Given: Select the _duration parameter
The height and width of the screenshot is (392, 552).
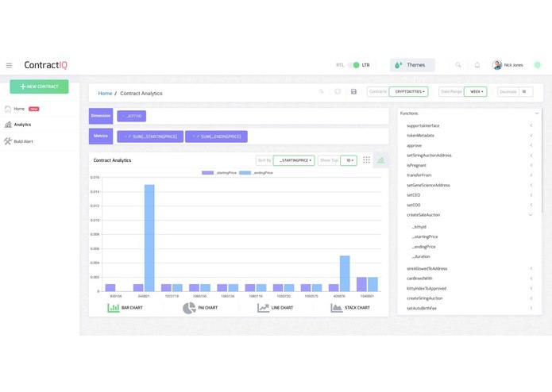Looking at the screenshot, I should (421, 256).
